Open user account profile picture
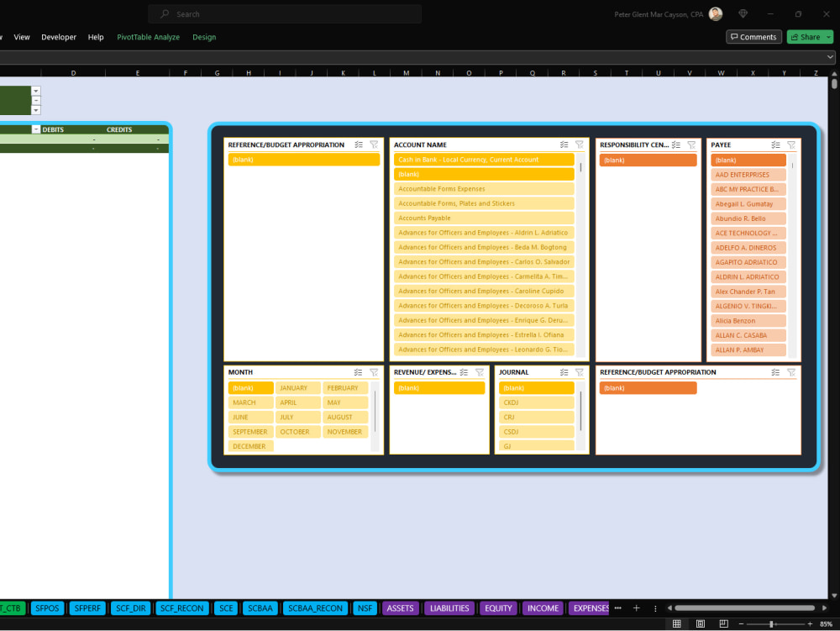The image size is (840, 631). (x=716, y=14)
